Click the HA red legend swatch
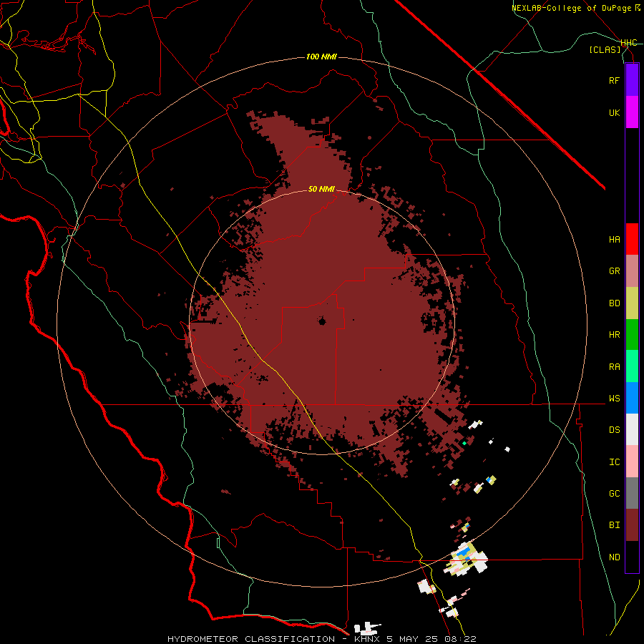The width and height of the screenshot is (644, 644). [x=632, y=239]
